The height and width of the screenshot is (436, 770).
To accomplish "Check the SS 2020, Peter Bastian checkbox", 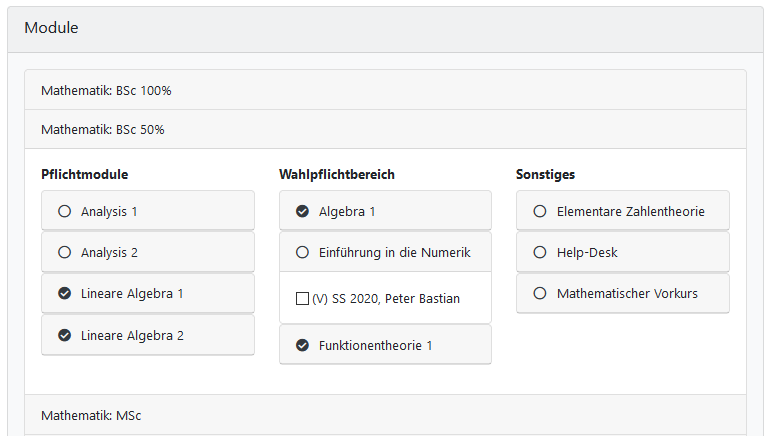I will point(303,299).
